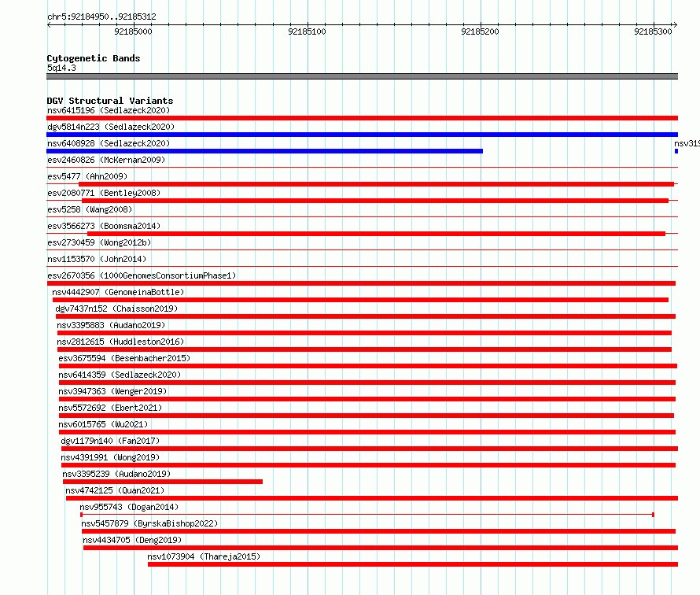
Task: Select the nsv6414359 (Sedlazeck2020) label
Action: tap(120, 375)
